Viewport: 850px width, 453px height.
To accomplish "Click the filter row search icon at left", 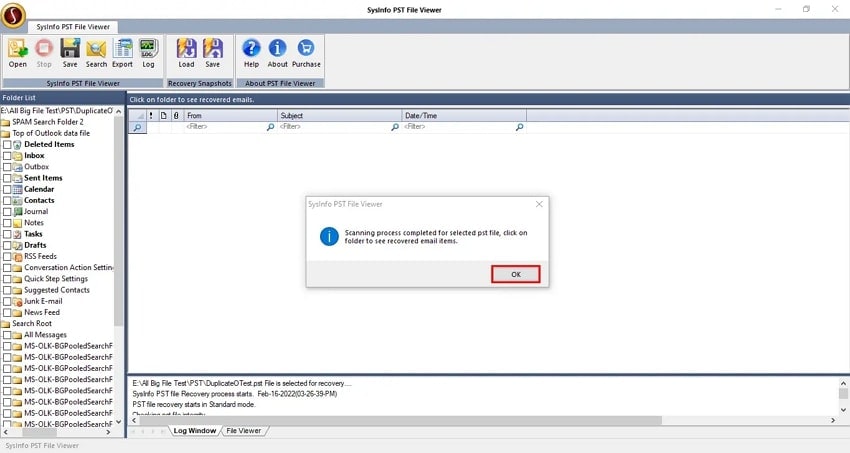I will coord(137,127).
